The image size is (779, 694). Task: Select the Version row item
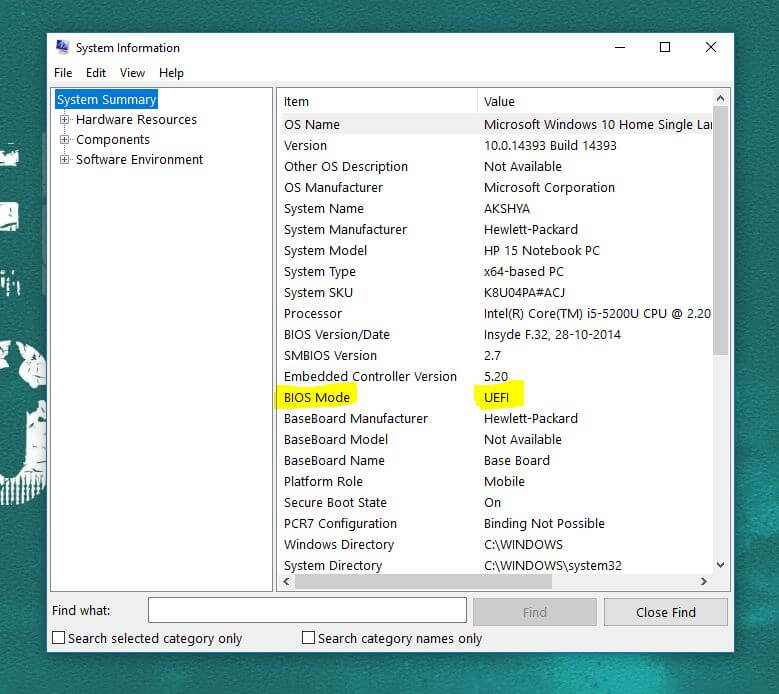(495, 146)
